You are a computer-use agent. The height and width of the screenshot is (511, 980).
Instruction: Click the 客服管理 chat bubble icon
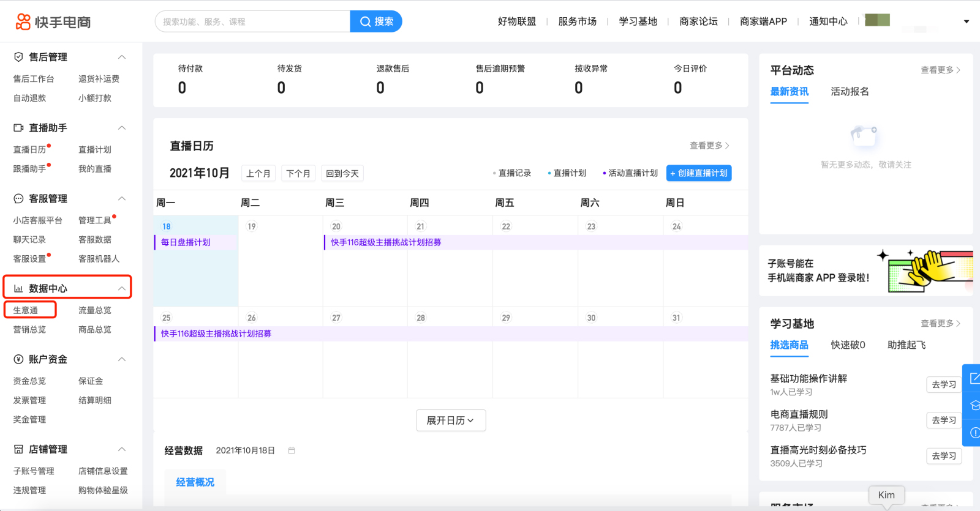pos(18,198)
